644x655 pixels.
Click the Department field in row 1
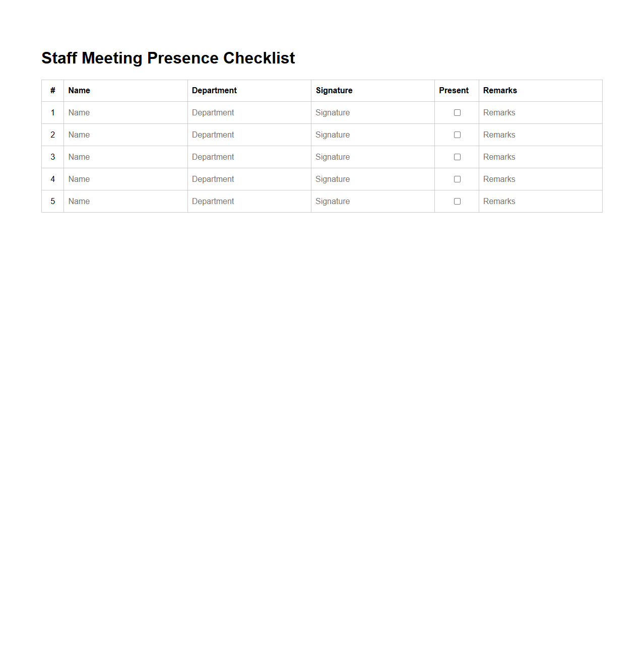pyautogui.click(x=249, y=112)
